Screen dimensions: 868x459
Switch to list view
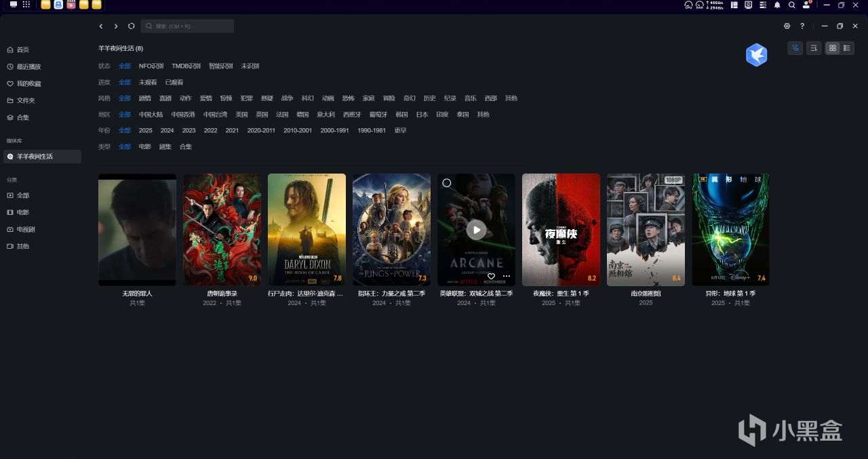coord(847,48)
